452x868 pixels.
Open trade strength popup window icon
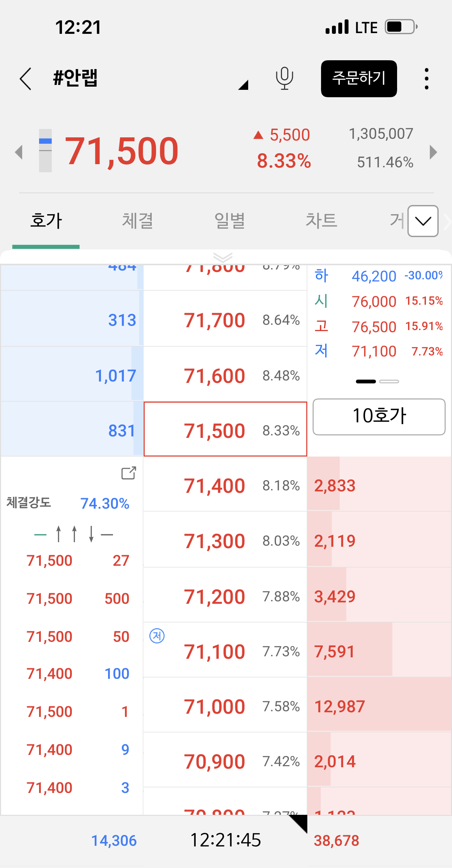(128, 473)
